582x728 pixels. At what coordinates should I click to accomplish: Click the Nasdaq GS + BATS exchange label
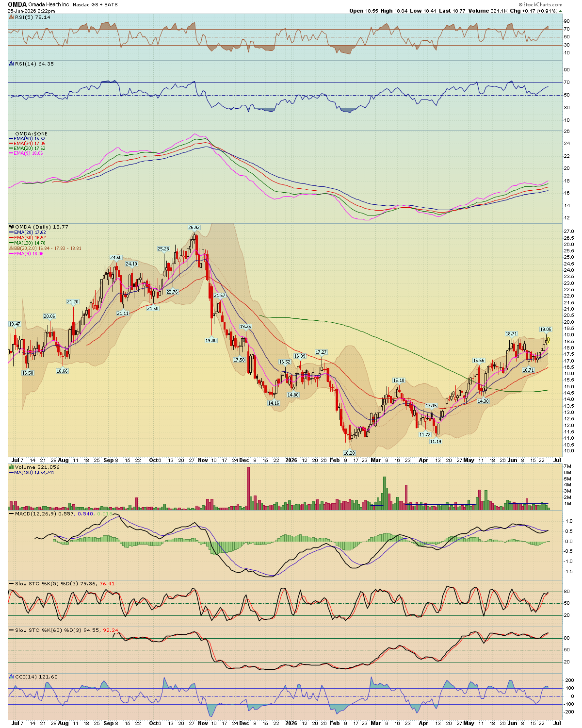(95, 5)
